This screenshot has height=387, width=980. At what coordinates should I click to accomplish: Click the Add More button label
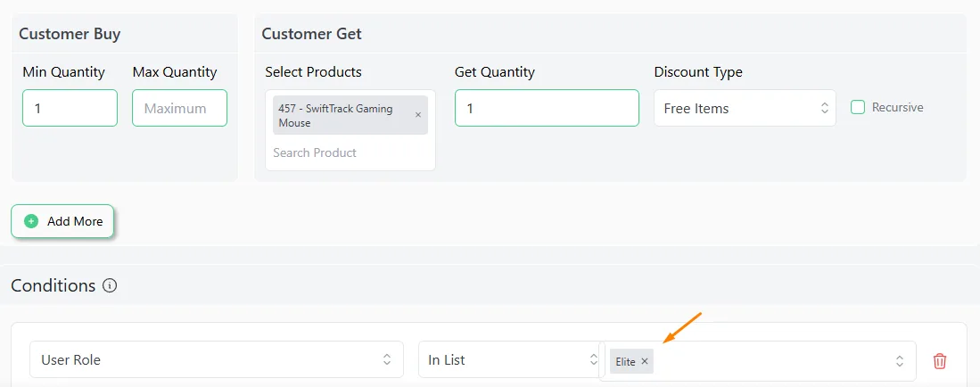click(75, 221)
